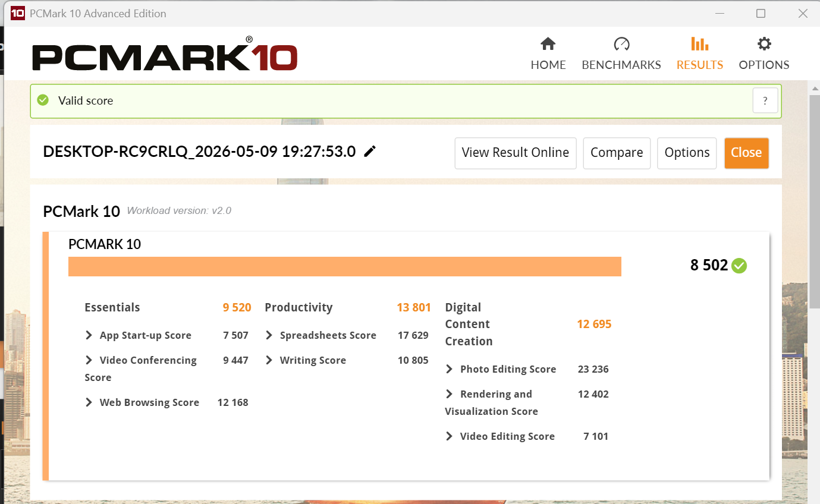The width and height of the screenshot is (820, 504).
Task: Click the PCMARK 10 card title above score bar
Action: coord(105,244)
